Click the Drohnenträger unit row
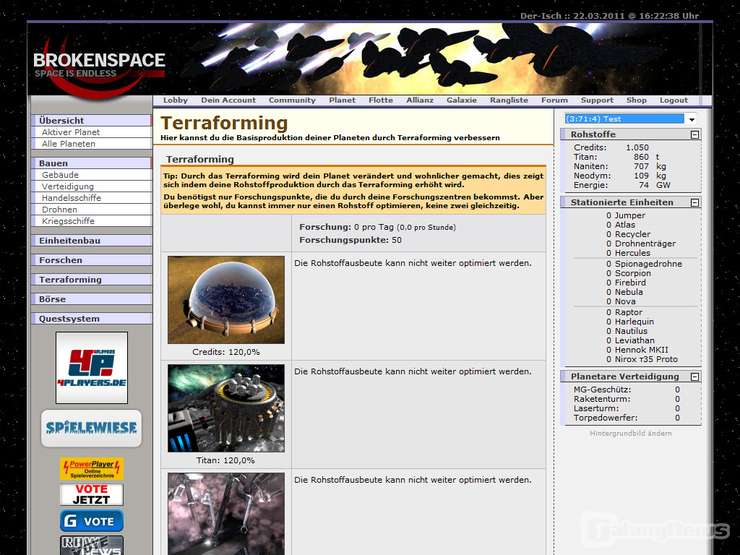 click(x=641, y=244)
